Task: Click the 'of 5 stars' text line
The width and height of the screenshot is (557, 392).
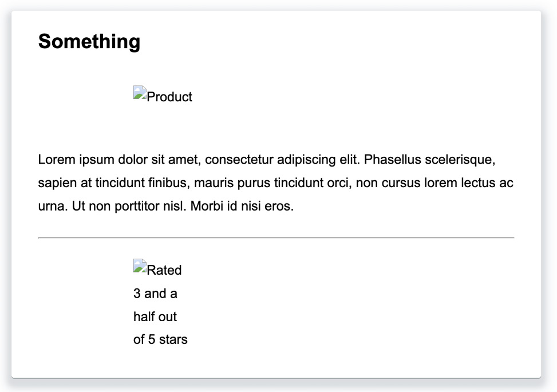Action: (x=160, y=339)
